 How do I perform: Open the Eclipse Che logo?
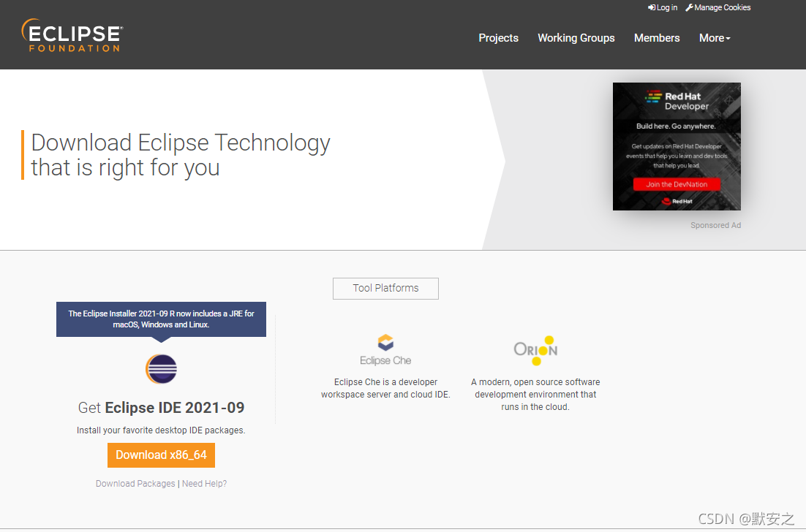(385, 350)
